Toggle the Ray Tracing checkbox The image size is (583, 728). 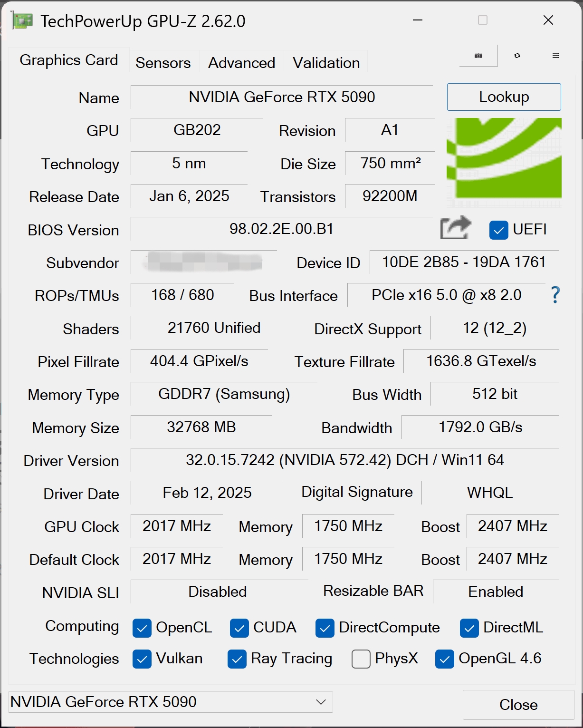[x=237, y=659]
